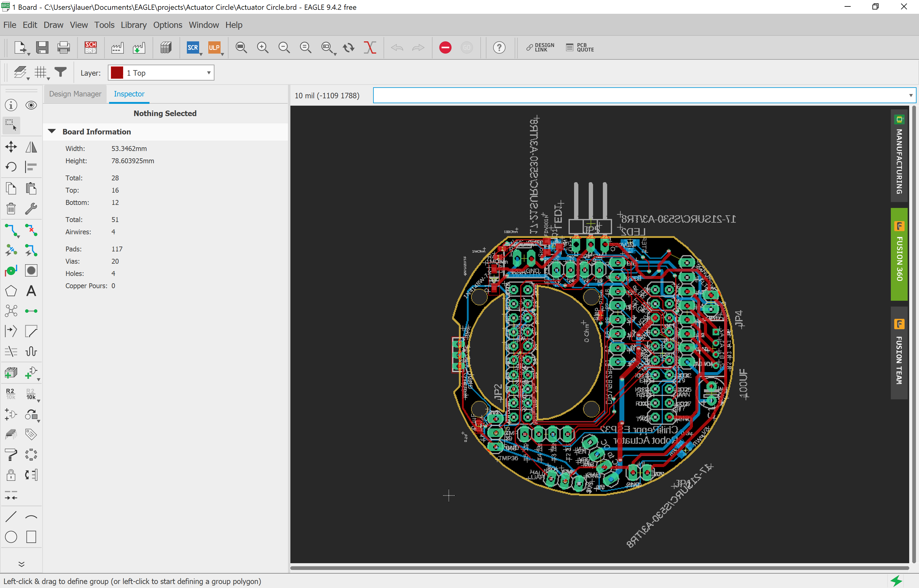Expand the Board Information section
Viewport: 919px width, 588px height.
click(53, 131)
